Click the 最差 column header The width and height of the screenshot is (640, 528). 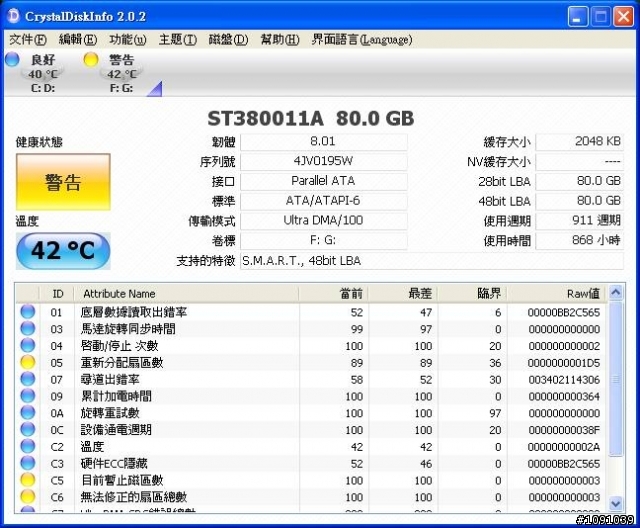click(x=403, y=294)
